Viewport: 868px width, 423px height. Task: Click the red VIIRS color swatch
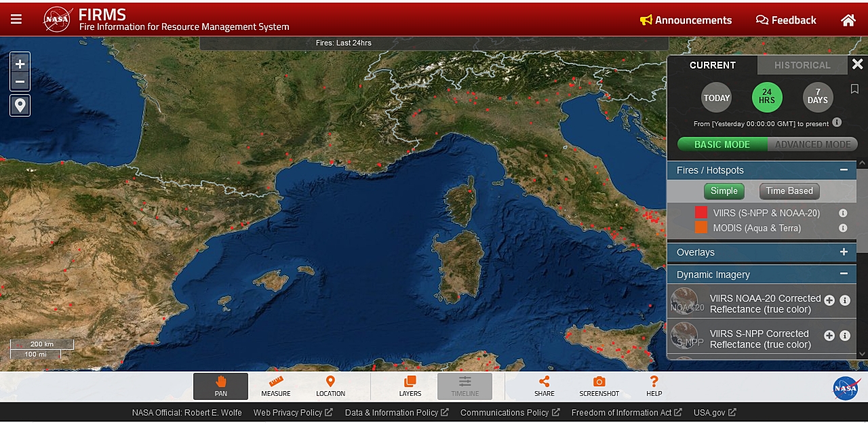701,213
